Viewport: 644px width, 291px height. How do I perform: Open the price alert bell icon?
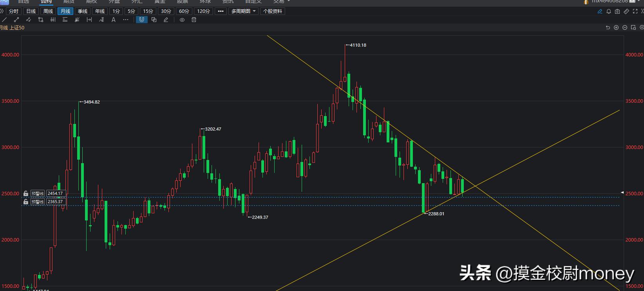point(609,11)
